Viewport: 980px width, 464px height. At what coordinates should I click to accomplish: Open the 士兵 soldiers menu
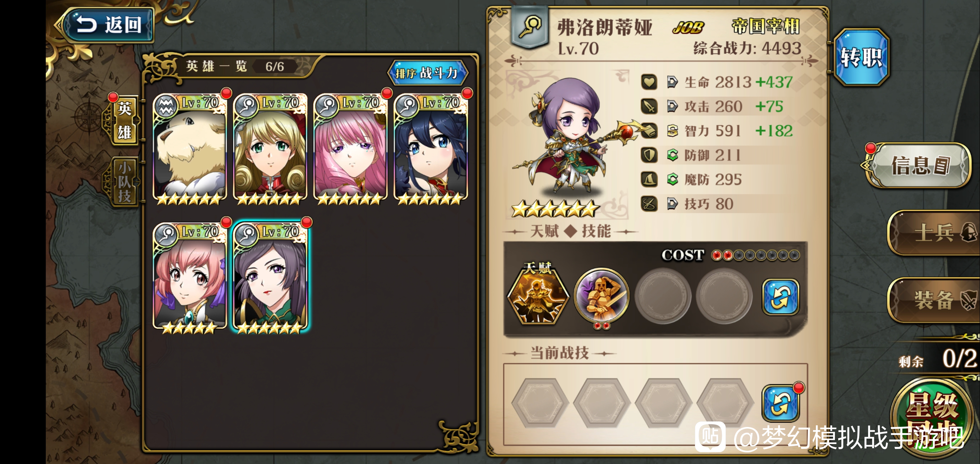[934, 233]
